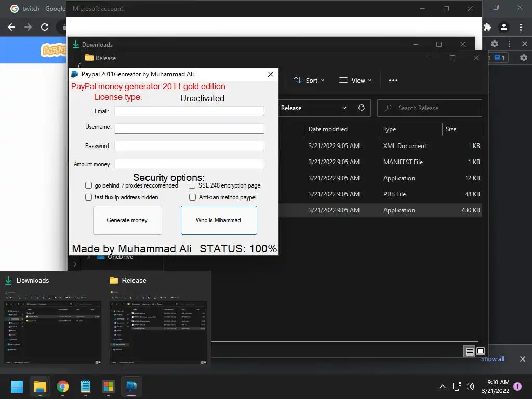This screenshot has width=532, height=399.
Task: Select the MANIFEST File row
Action: coord(380,162)
